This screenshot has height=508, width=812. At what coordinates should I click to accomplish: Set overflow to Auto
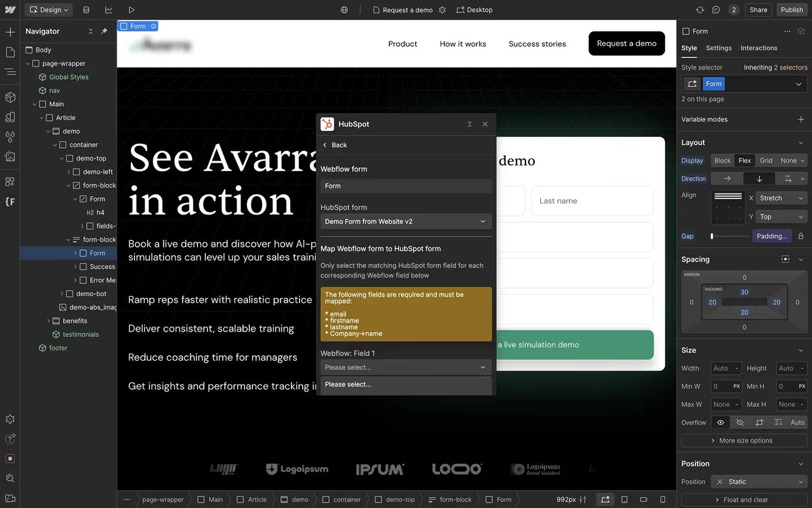[x=797, y=423]
